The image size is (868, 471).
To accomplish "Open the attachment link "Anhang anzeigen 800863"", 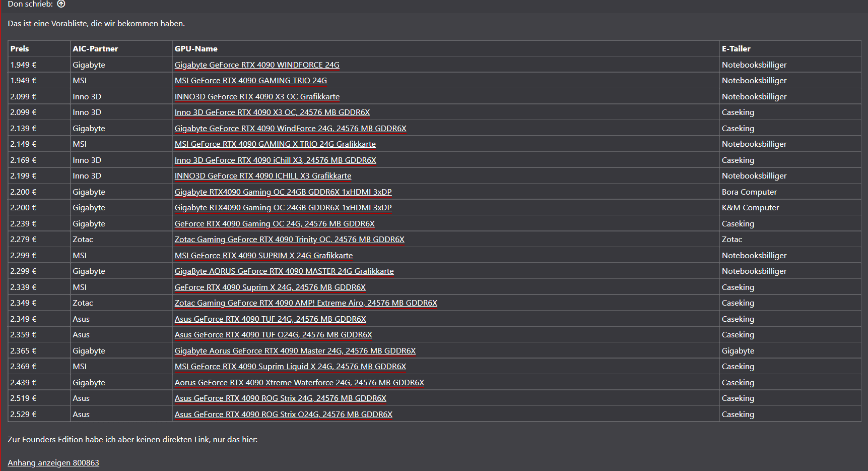I will point(53,463).
